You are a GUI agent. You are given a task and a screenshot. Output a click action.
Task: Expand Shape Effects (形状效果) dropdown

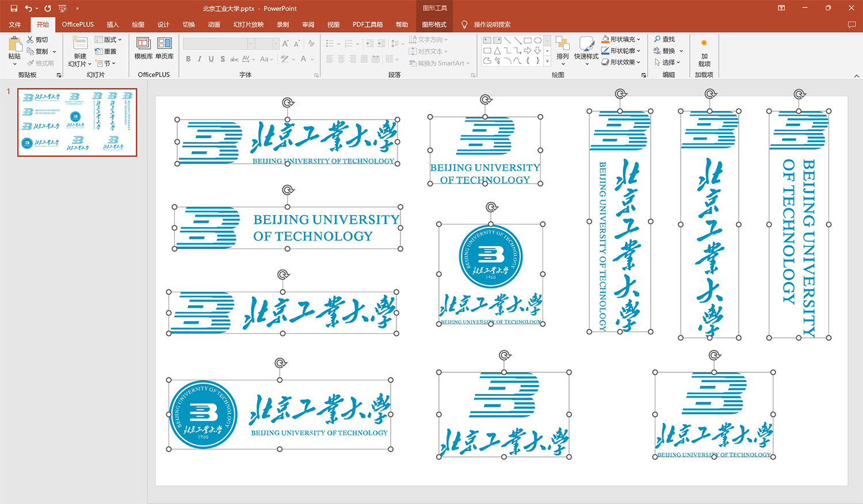click(639, 62)
